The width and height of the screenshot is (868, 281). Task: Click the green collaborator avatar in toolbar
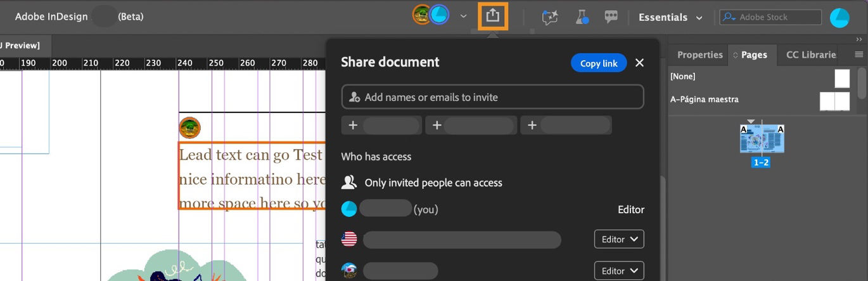(421, 15)
